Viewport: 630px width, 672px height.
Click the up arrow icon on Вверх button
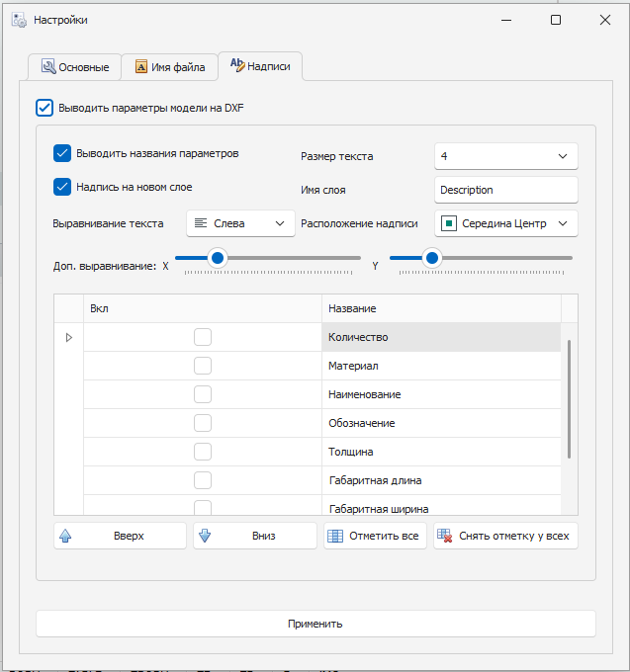coord(66,537)
